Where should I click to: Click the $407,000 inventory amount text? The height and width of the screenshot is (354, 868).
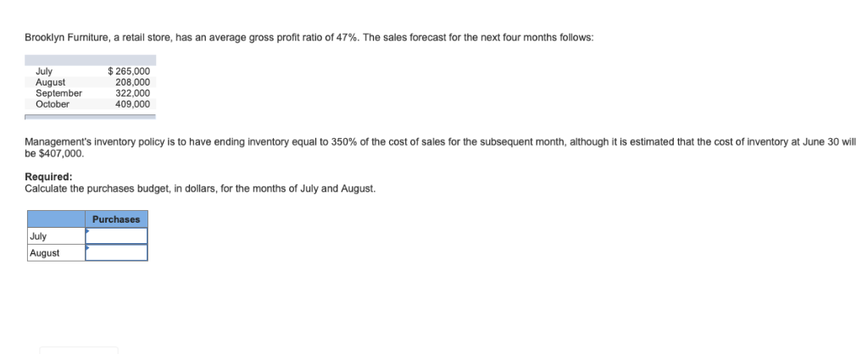59,152
